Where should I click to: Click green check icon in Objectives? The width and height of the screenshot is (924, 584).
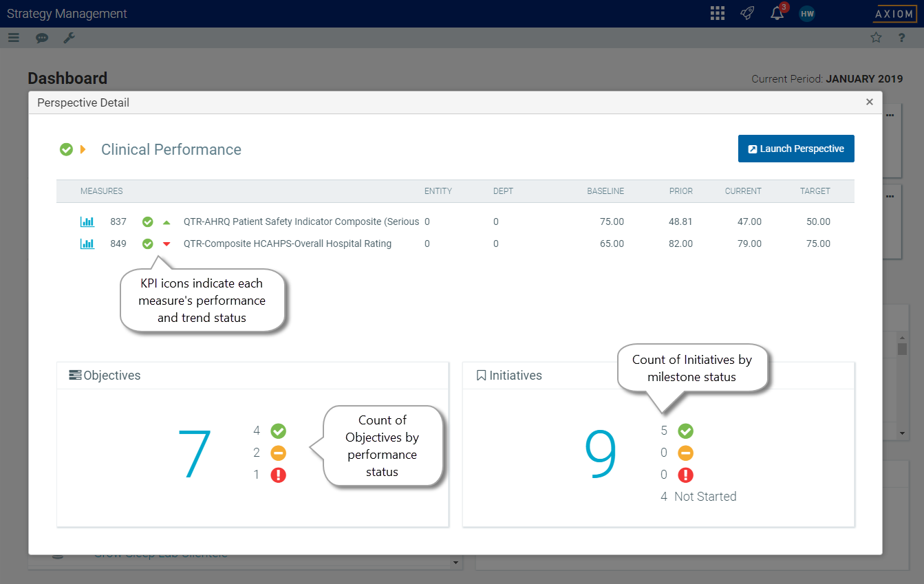tap(278, 431)
